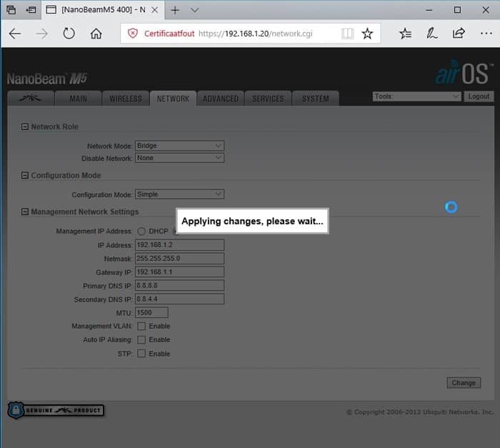500x448 pixels.
Task: Click the MTU input field
Action: pyautogui.click(x=151, y=313)
